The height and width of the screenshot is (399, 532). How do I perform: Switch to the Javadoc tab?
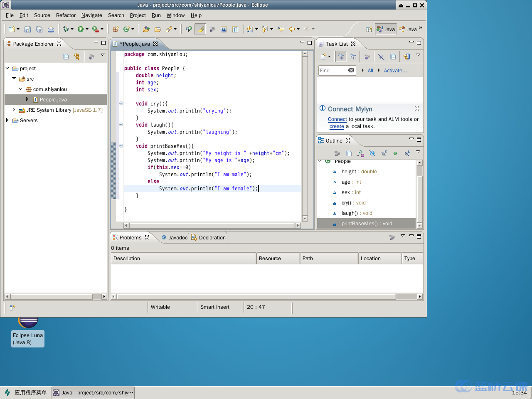pyautogui.click(x=174, y=238)
